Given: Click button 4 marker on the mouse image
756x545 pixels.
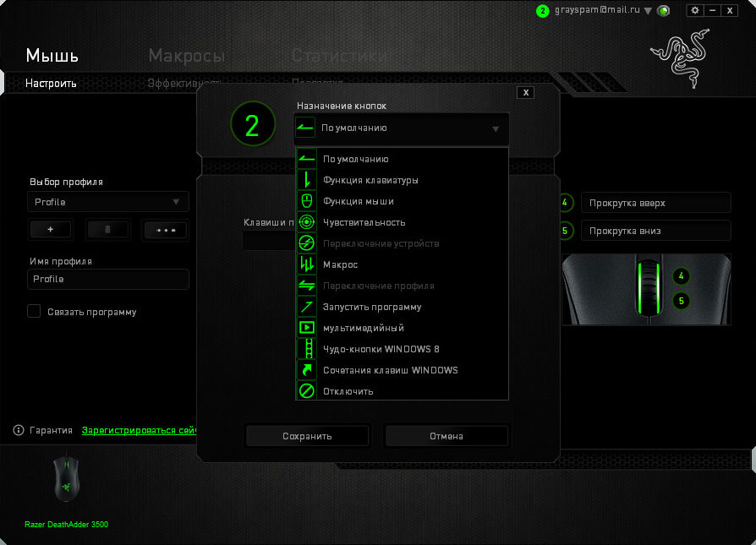Looking at the screenshot, I should click(x=681, y=275).
